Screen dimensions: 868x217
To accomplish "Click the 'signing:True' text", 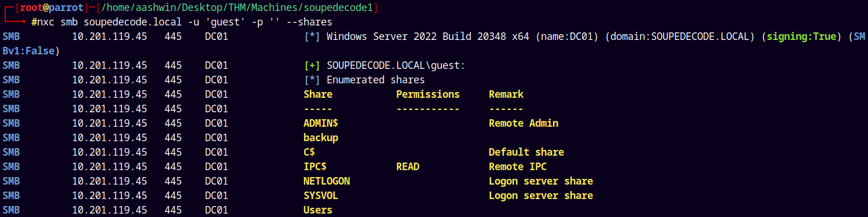I will (799, 36).
